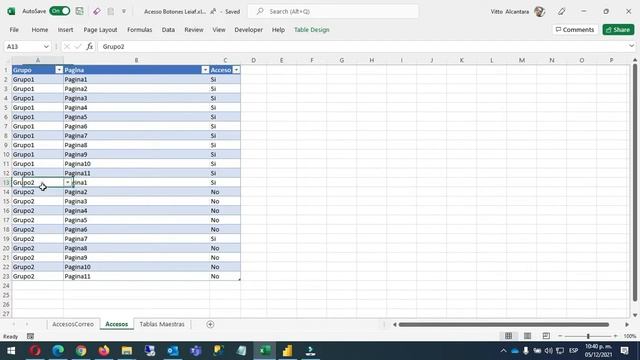This screenshot has height=360, width=640.
Task: Select the No cell in row 23
Action: click(x=225, y=276)
